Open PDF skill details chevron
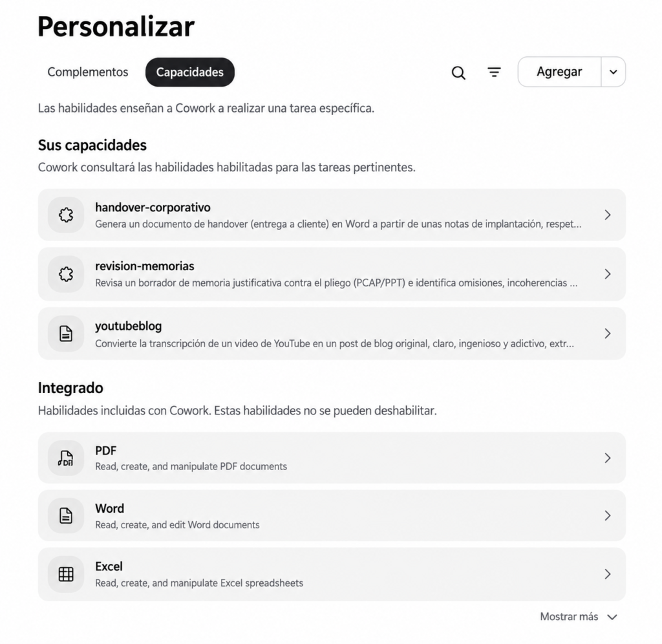The width and height of the screenshot is (662, 644). [608, 458]
